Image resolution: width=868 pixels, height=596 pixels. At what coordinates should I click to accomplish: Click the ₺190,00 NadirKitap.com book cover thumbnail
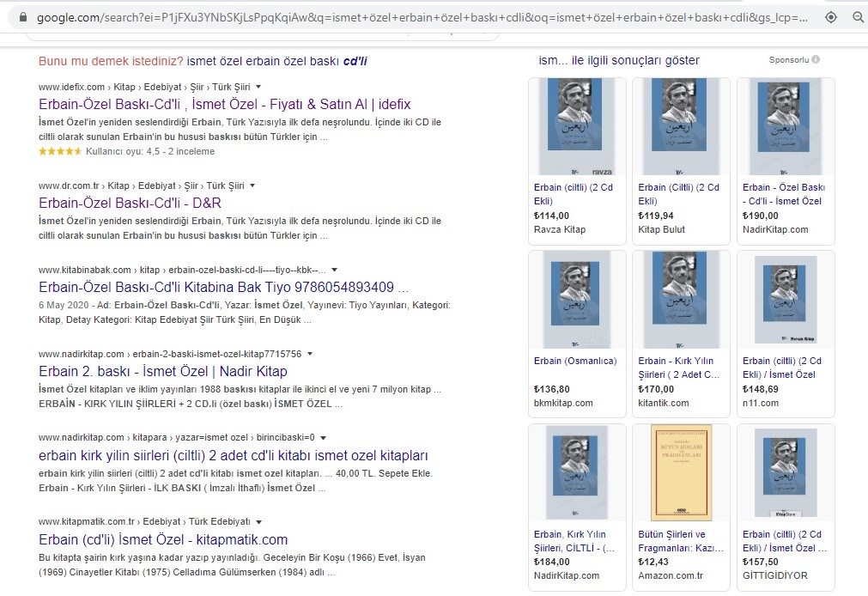786,126
